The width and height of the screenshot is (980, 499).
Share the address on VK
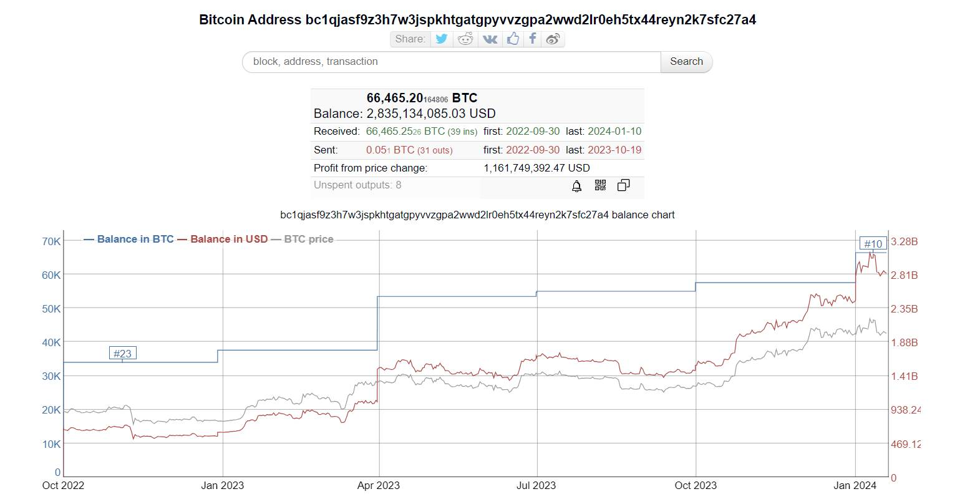pos(490,39)
